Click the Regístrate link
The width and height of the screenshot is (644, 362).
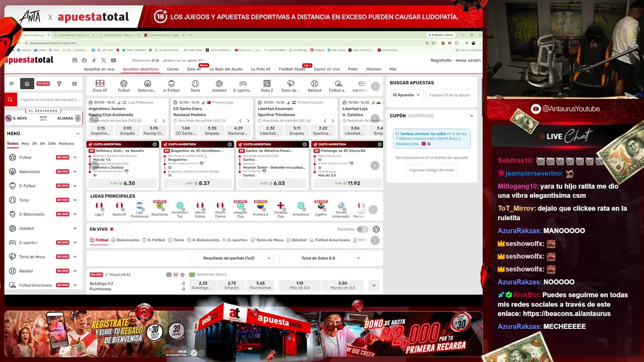[441, 60]
